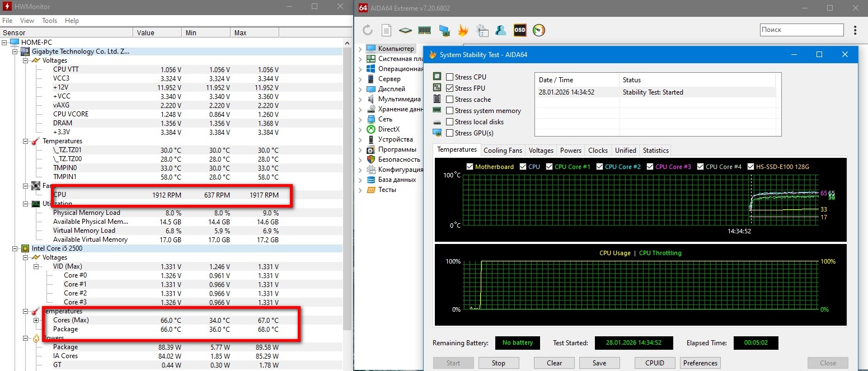Click the tower icon next to Сервер
The width and height of the screenshot is (868, 371).
click(370, 79)
